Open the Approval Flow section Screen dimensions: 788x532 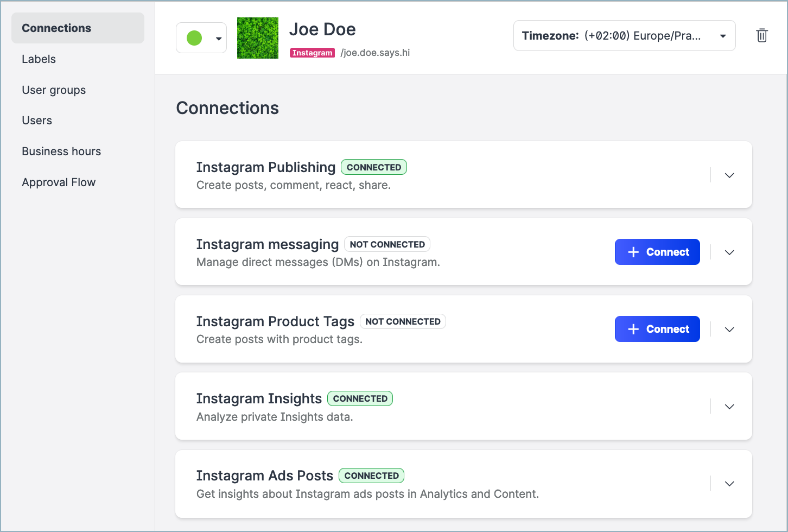59,182
